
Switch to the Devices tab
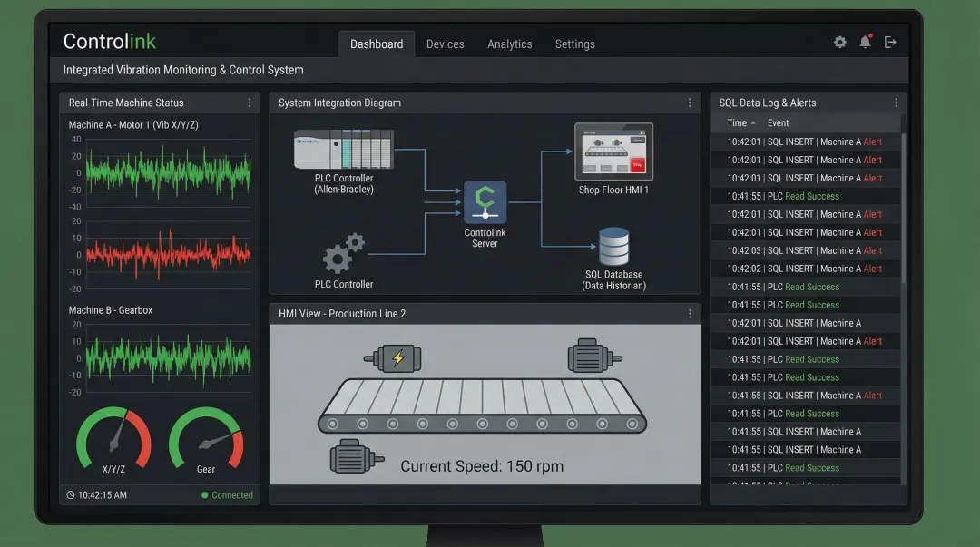(445, 44)
